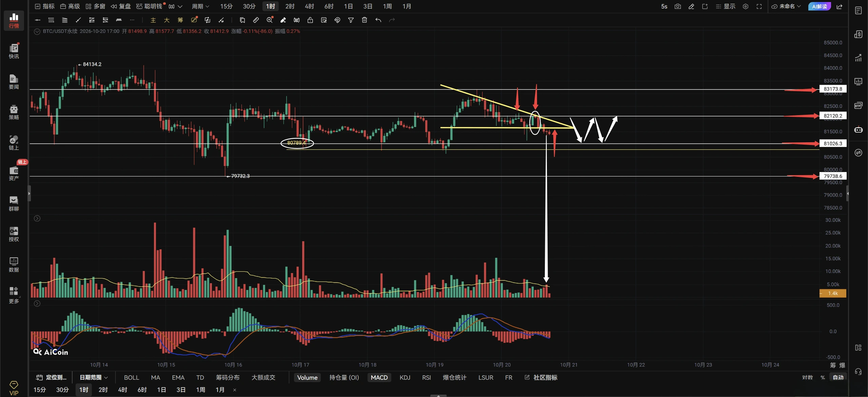
Task: Switch to the 1日 timeframe in top bar
Action: pos(348,6)
